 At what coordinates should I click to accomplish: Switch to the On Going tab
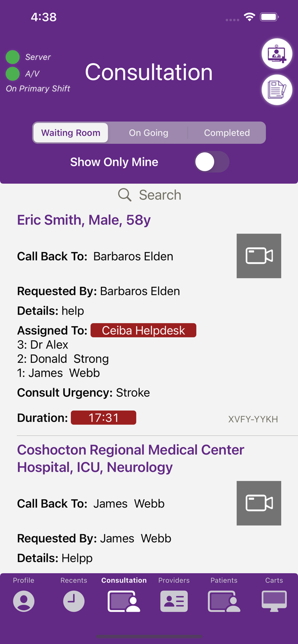(148, 133)
